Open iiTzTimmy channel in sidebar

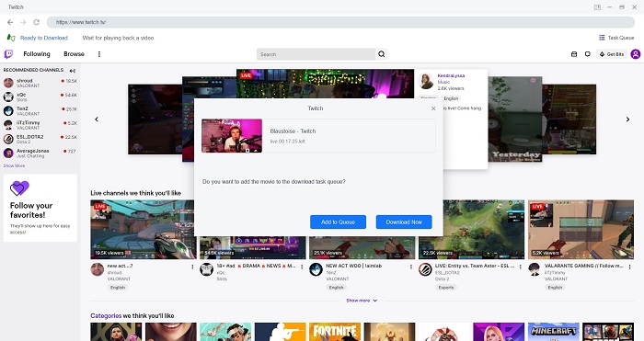[40, 125]
